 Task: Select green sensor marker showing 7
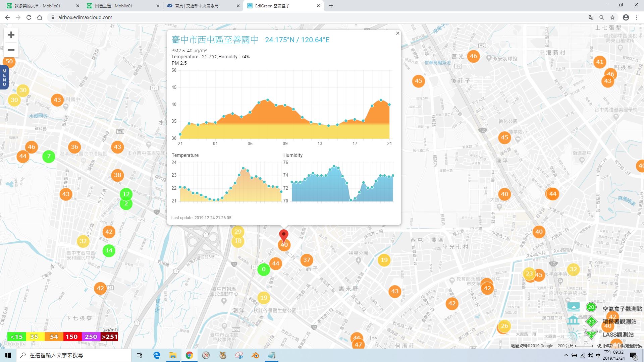tap(49, 156)
